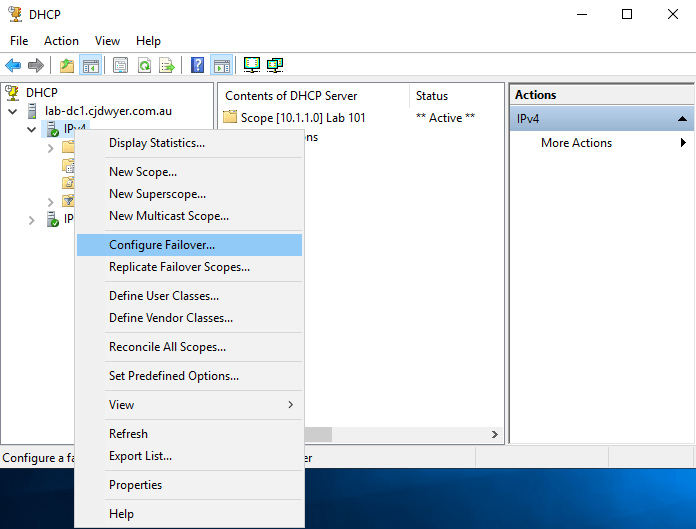
Task: Click More Actions in Actions pane
Action: coord(576,143)
